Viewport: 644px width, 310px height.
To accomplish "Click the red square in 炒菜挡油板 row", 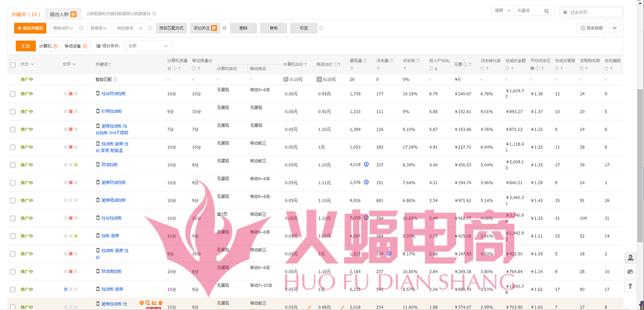I will 71,112.
